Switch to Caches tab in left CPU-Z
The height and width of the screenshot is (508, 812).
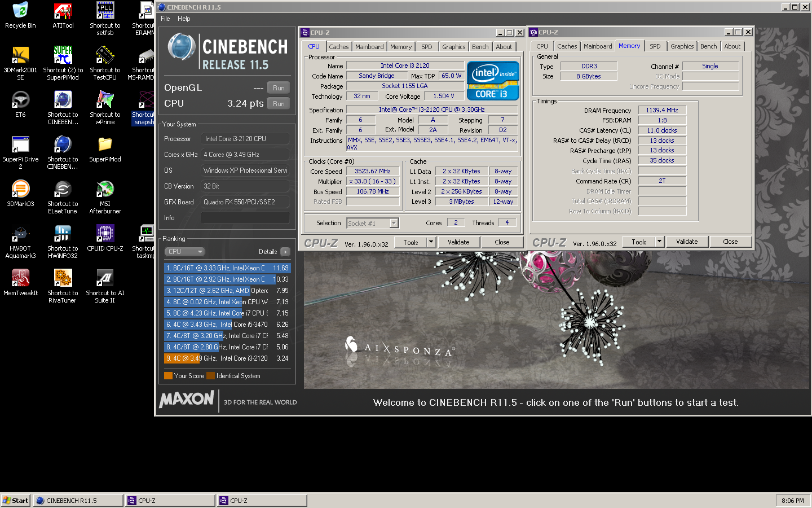click(339, 47)
